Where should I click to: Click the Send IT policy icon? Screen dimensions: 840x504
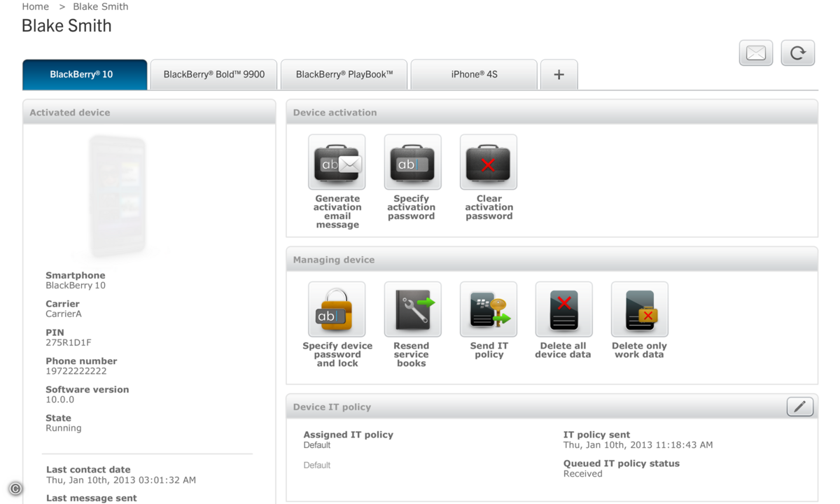pos(488,309)
